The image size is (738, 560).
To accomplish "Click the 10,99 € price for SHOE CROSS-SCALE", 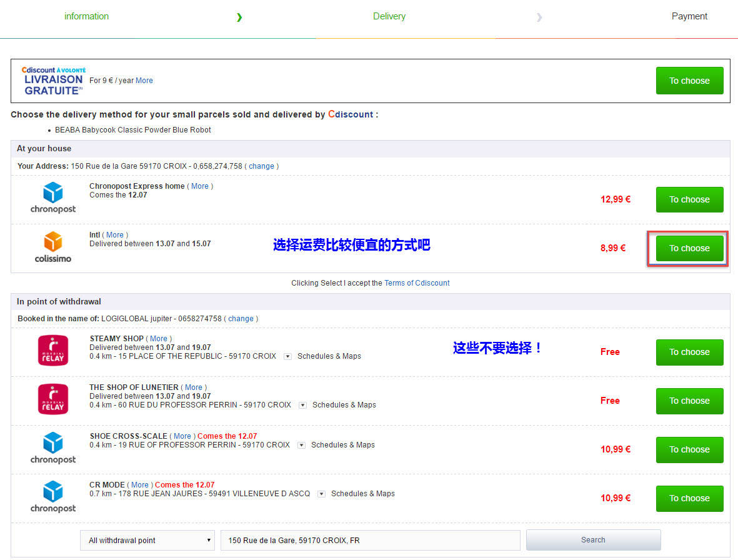I will [x=615, y=449].
